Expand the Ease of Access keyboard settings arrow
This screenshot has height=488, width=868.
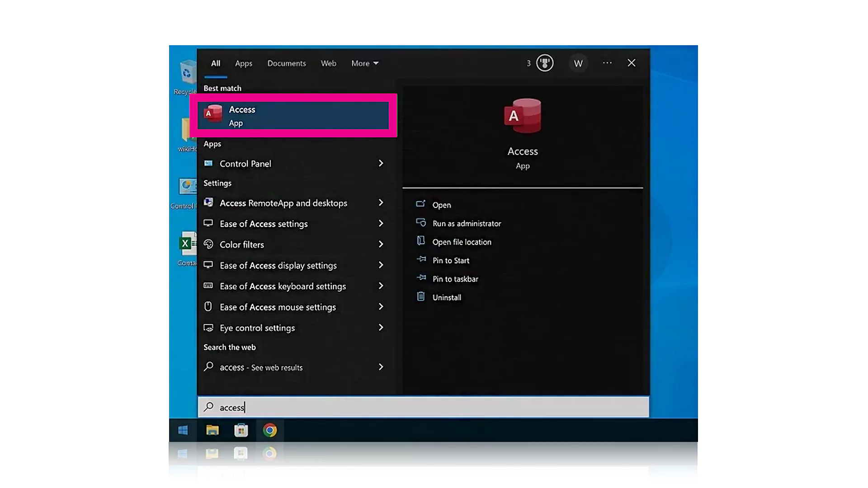[x=381, y=286]
